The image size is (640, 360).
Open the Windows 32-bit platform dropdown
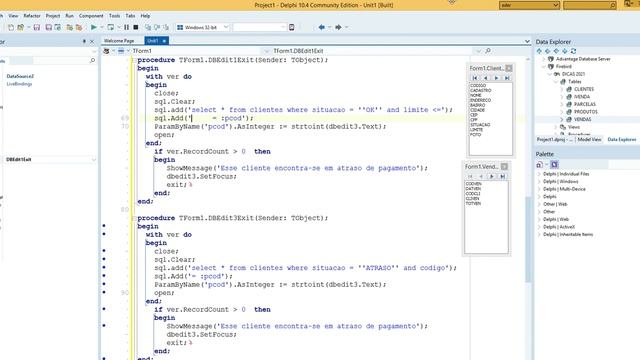(x=226, y=27)
